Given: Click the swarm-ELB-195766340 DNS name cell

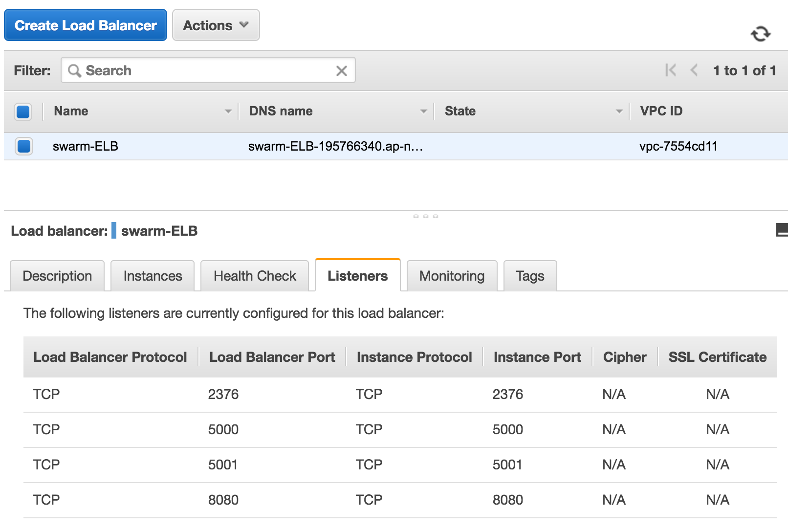Looking at the screenshot, I should click(335, 146).
